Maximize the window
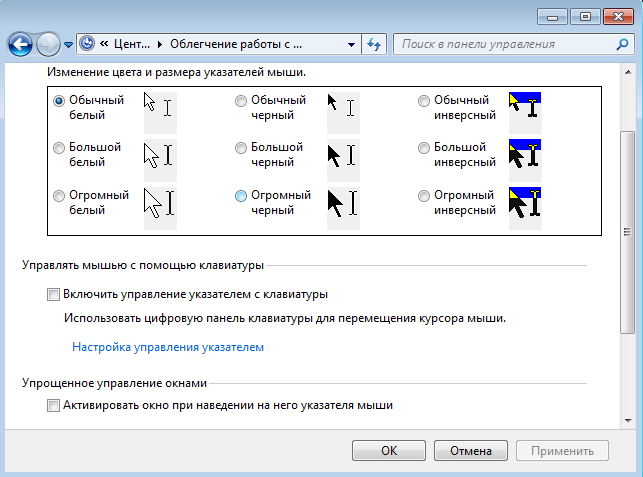Viewport: 643px width, 477px height. tap(585, 17)
